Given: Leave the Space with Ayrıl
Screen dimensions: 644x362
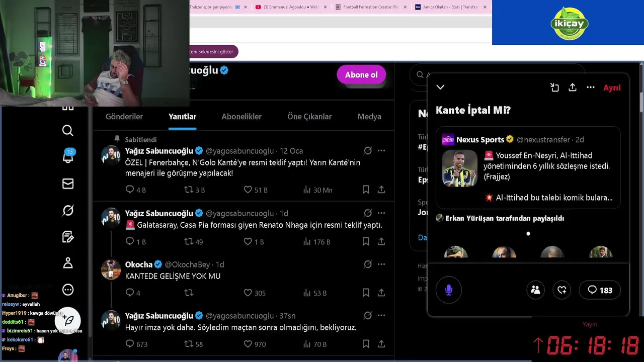Looking at the screenshot, I should pos(612,87).
